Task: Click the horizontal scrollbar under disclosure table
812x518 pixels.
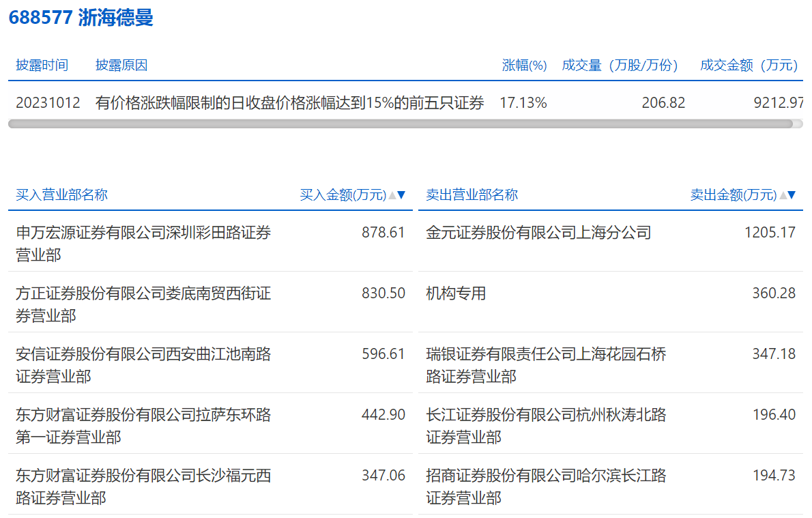Action: pos(401,124)
